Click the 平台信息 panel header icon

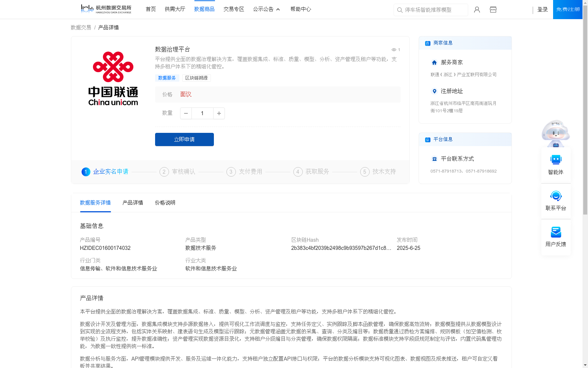[x=428, y=139]
